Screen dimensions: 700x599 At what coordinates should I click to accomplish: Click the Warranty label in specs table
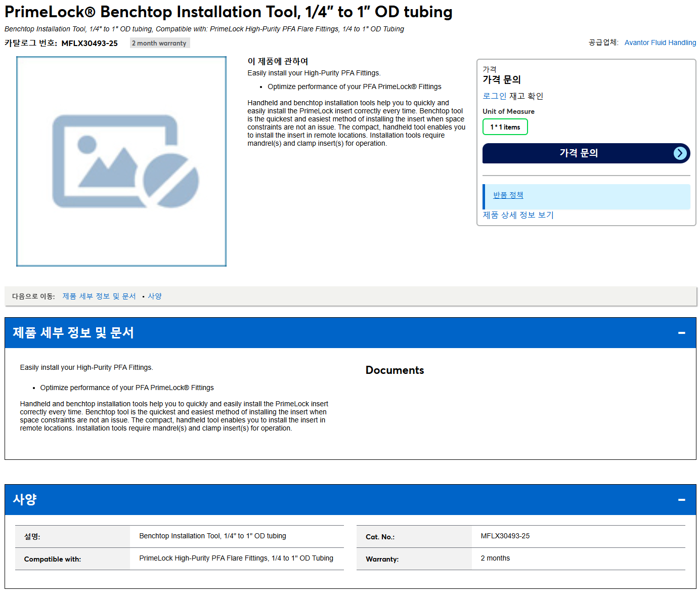[382, 559]
